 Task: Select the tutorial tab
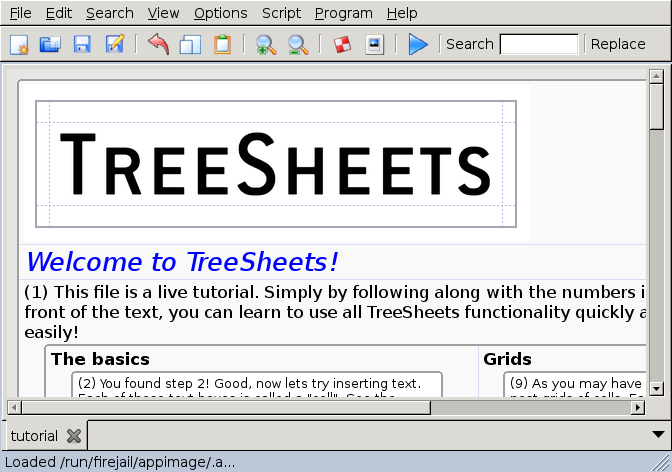pyautogui.click(x=34, y=436)
